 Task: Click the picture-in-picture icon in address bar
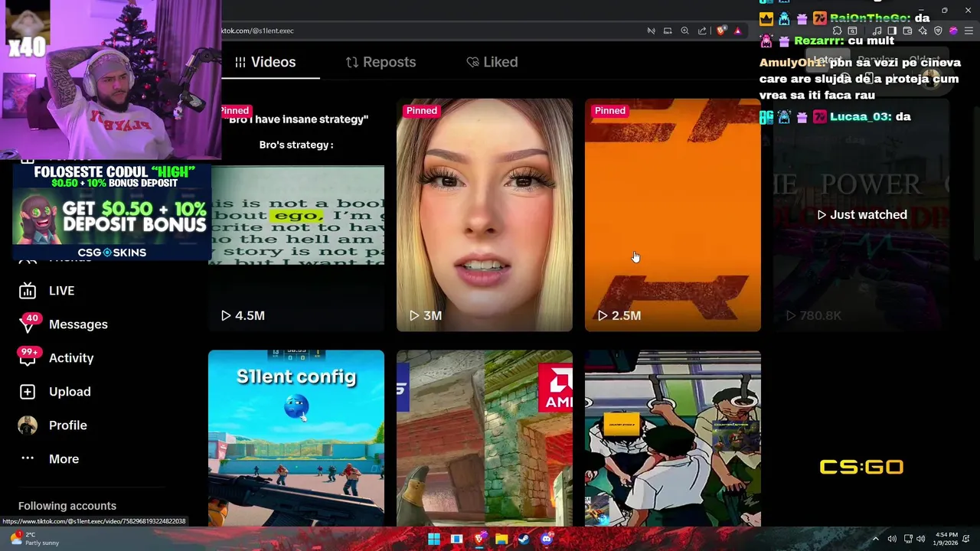click(x=668, y=31)
